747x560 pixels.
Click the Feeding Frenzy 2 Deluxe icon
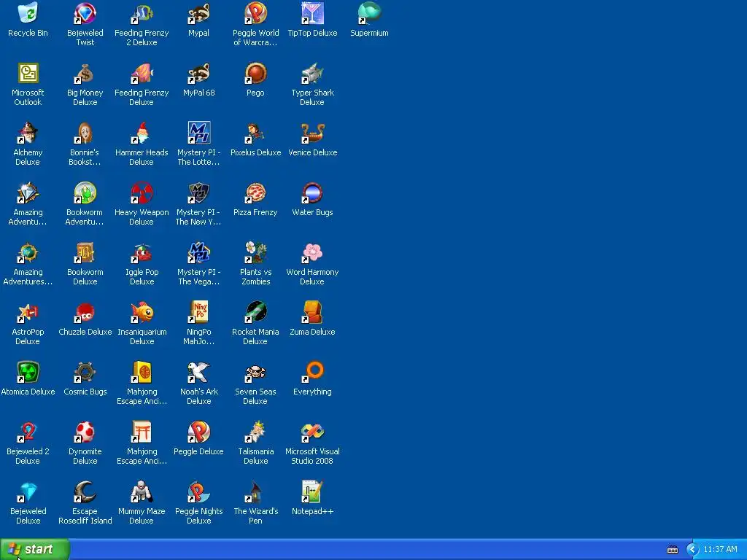point(142,13)
